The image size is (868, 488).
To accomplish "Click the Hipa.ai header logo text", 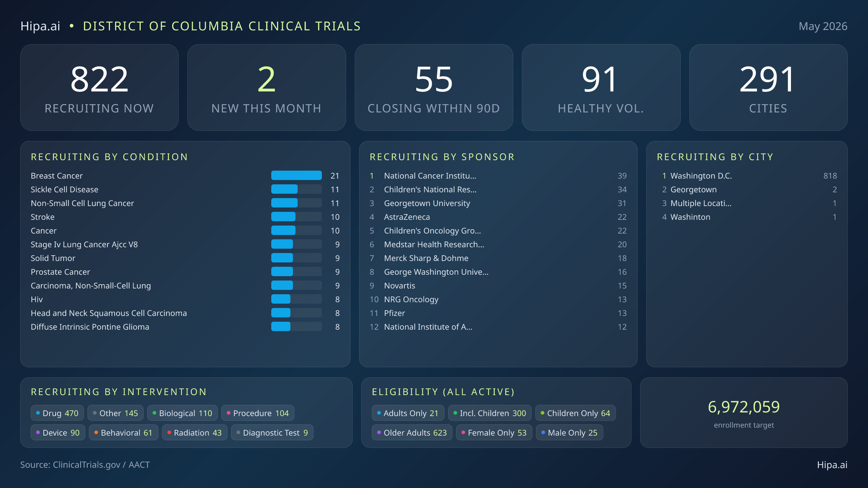I will coord(40,26).
